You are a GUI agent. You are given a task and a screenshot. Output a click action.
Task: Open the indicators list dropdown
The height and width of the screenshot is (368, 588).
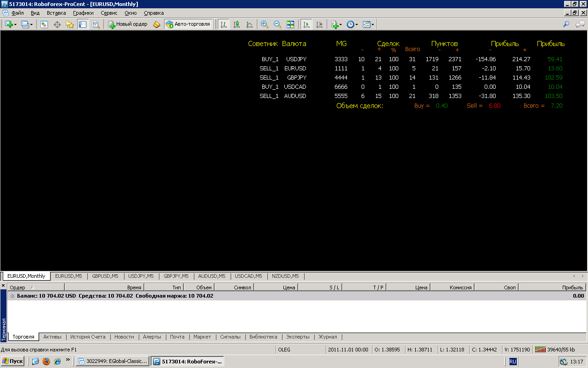[x=336, y=24]
